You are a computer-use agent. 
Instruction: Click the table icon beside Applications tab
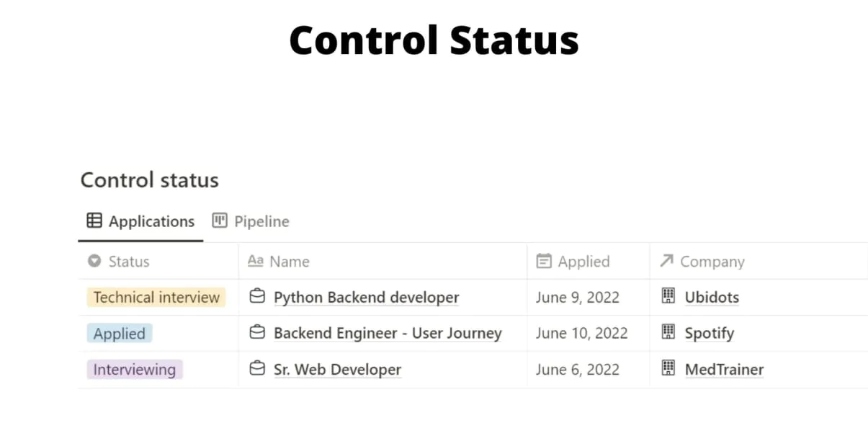(94, 221)
